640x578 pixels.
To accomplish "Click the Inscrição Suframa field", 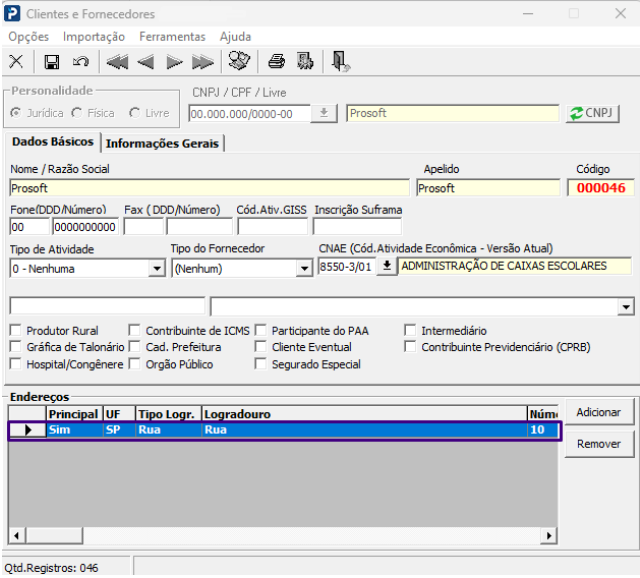I will pos(357,227).
